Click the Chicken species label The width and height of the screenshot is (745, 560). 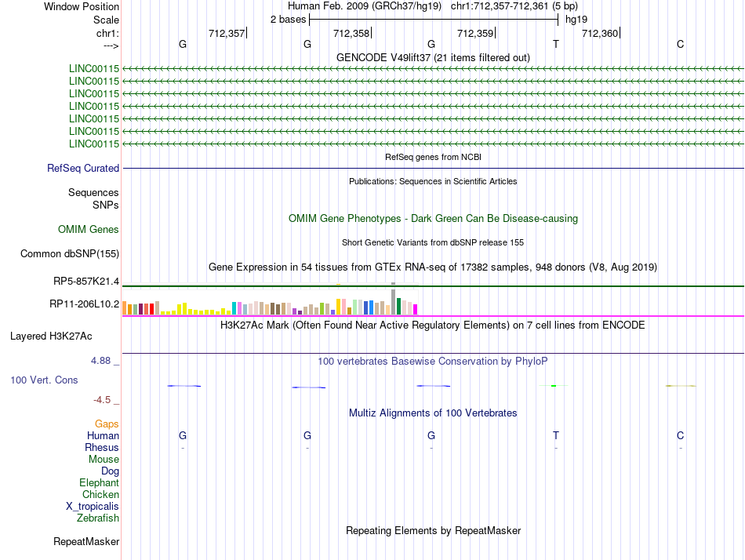(100, 495)
